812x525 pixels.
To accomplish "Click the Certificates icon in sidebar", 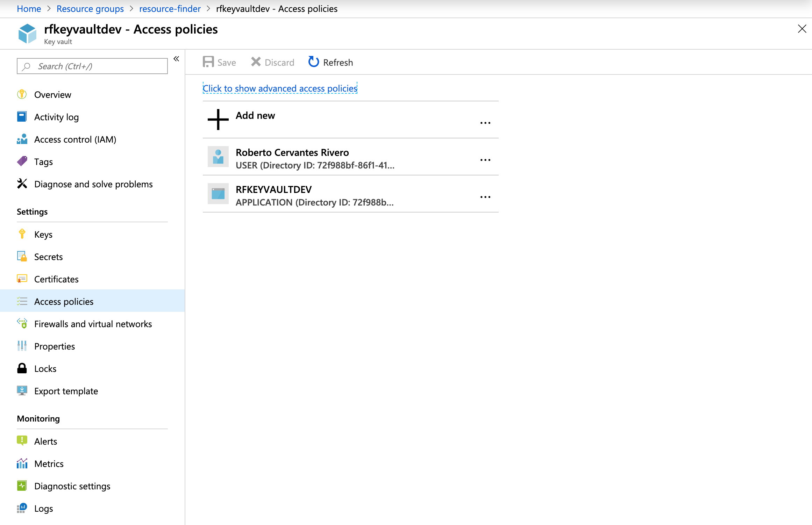I will (22, 279).
